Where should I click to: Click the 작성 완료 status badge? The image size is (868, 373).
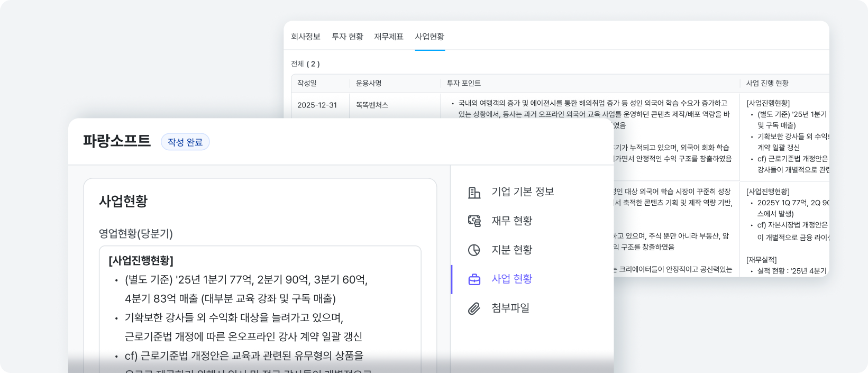pyautogui.click(x=185, y=142)
